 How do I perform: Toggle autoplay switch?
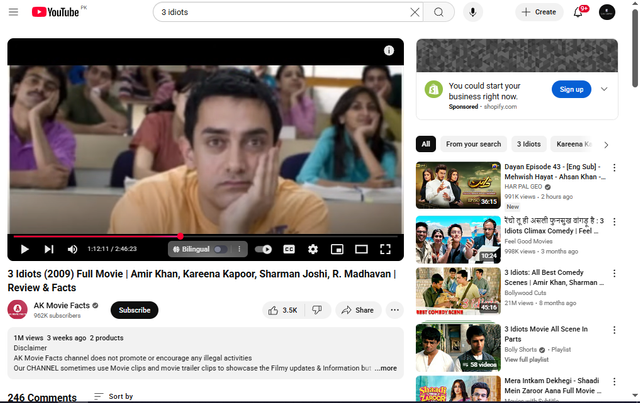[x=263, y=249]
